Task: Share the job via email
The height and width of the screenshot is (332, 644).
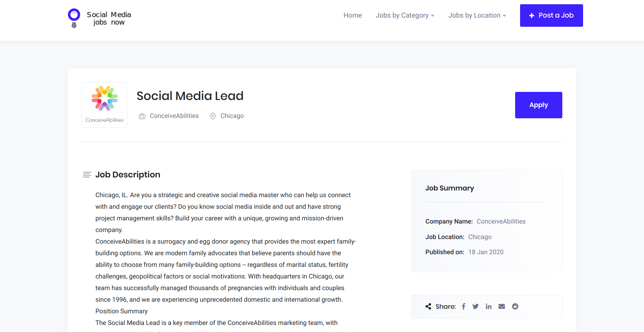Action: [x=501, y=306]
